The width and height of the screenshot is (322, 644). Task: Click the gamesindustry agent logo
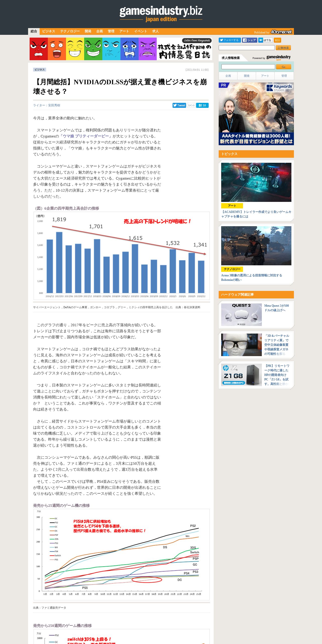click(278, 58)
